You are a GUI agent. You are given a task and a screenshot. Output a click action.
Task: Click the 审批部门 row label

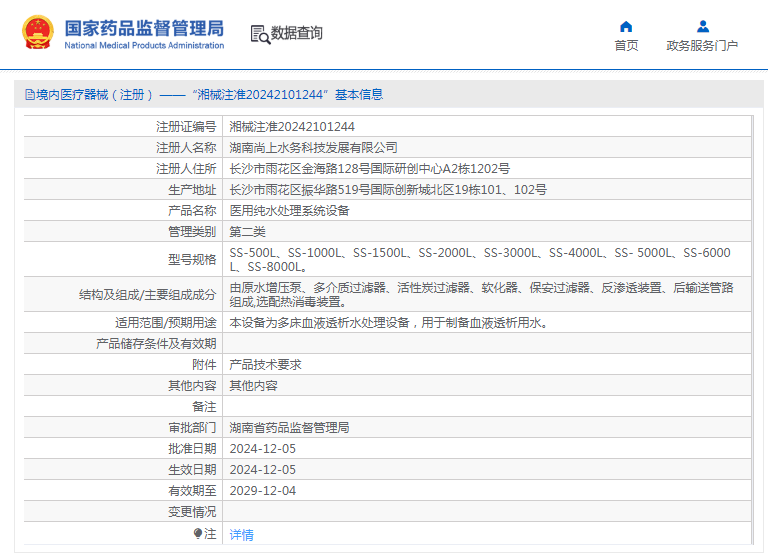[x=192, y=428]
